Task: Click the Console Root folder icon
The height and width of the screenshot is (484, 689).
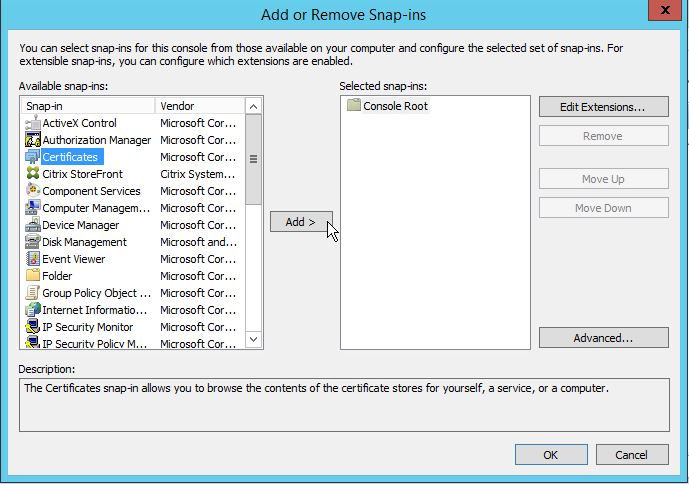Action: pyautogui.click(x=353, y=106)
